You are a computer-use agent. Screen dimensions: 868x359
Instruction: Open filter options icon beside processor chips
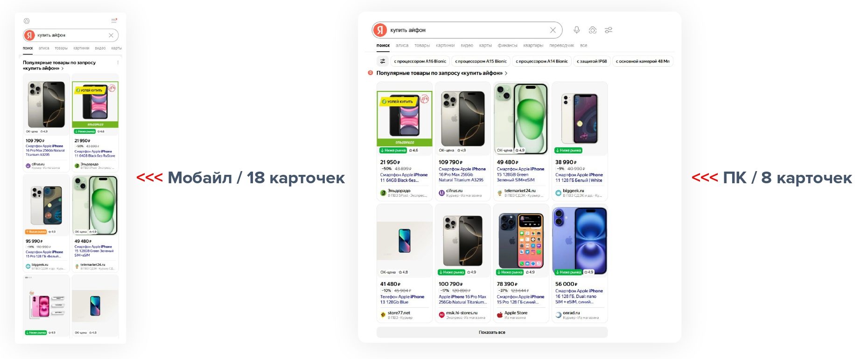383,61
